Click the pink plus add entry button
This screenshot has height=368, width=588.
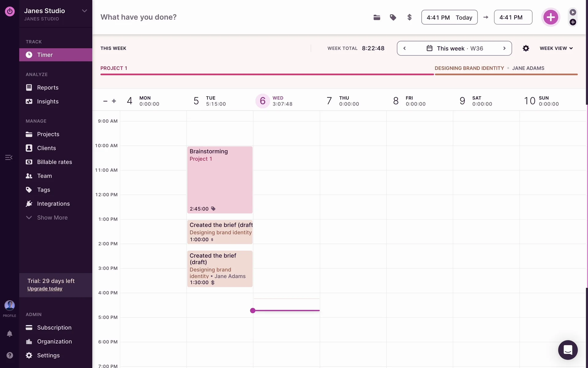tap(551, 17)
